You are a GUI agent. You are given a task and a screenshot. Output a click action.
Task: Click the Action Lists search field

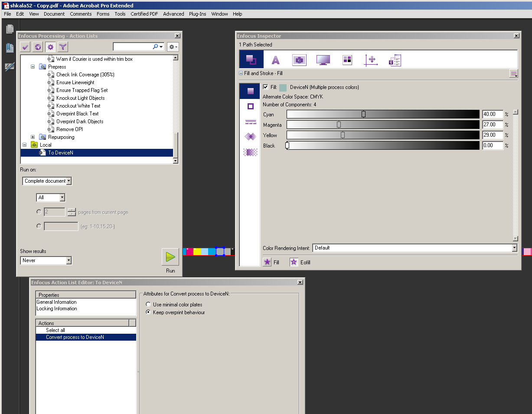pos(133,47)
